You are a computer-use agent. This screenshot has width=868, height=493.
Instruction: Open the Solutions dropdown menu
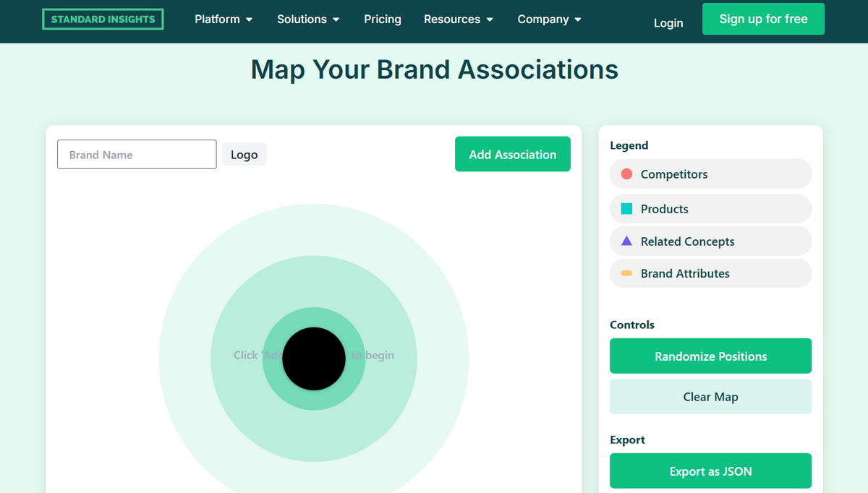click(x=308, y=20)
